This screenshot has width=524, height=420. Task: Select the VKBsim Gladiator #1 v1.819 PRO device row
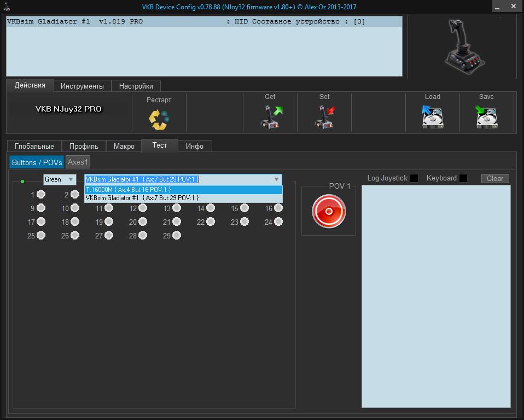pos(204,21)
